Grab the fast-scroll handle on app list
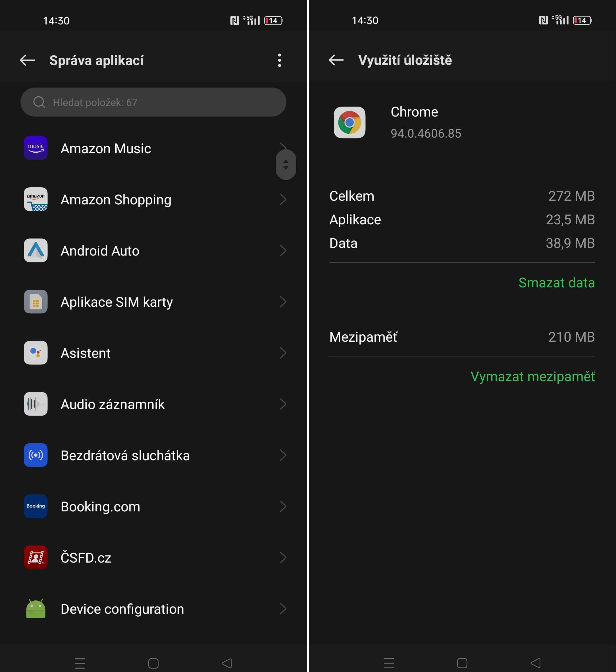Screen dimensions: 616x672 point(286,165)
